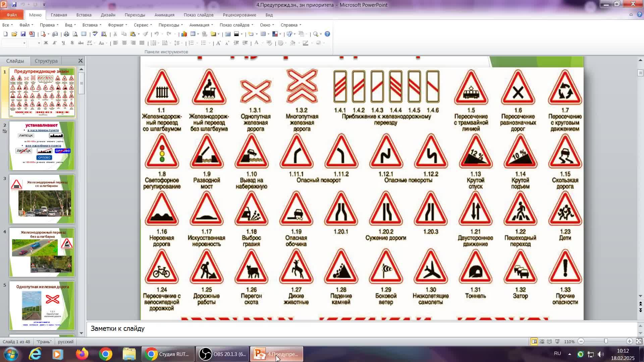Click the zoom slider handle
Screen dimensions: 644x362
[606, 341]
